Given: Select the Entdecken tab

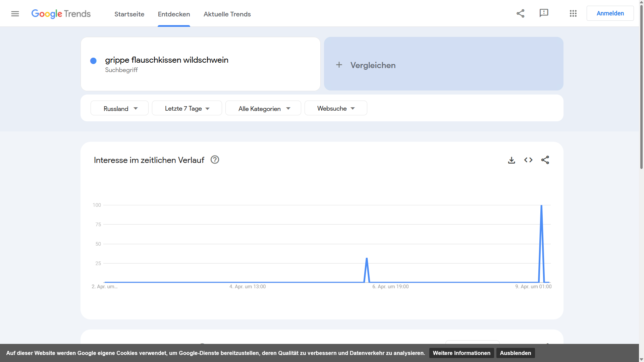Looking at the screenshot, I should click(x=174, y=14).
